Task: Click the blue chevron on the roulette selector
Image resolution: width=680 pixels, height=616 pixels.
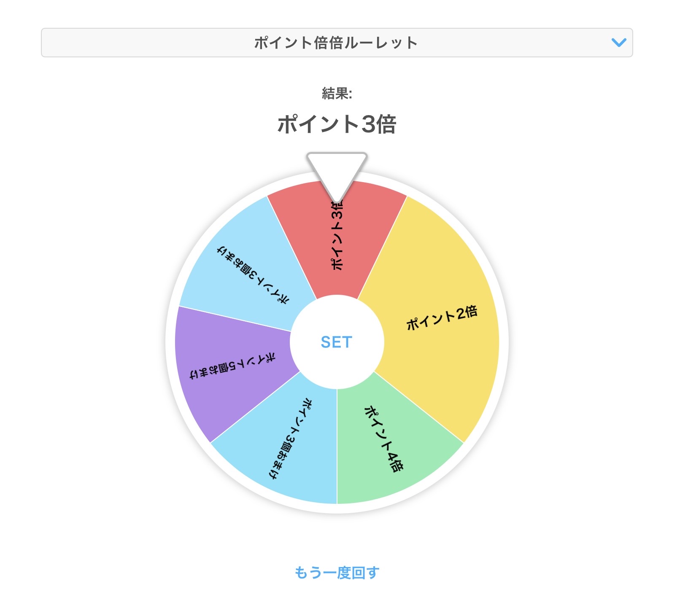Action: pyautogui.click(x=618, y=43)
